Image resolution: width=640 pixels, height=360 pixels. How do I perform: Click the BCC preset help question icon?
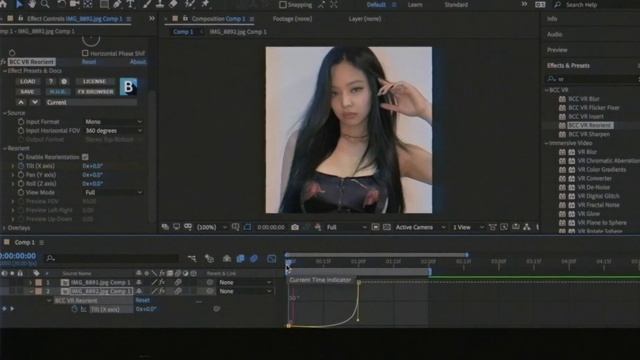point(51,82)
